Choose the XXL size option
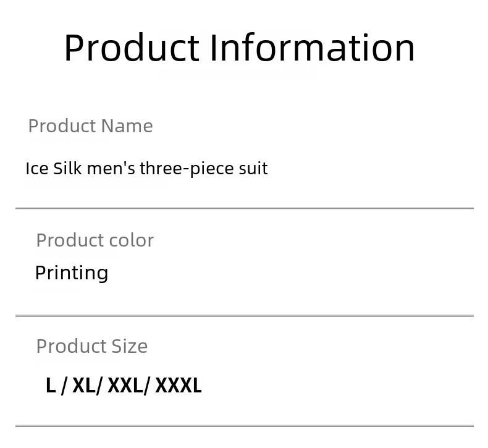 tap(125, 386)
